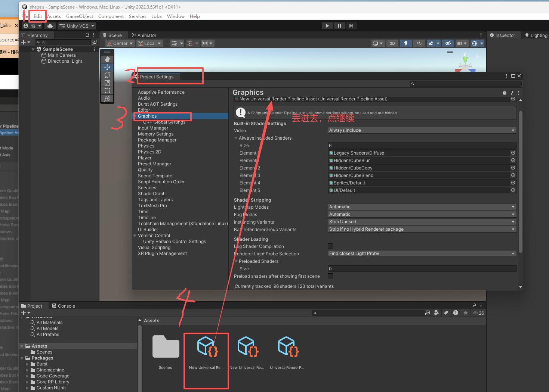549x392 pixels.
Task: Select Quality in Project Settings list
Action: click(x=145, y=170)
